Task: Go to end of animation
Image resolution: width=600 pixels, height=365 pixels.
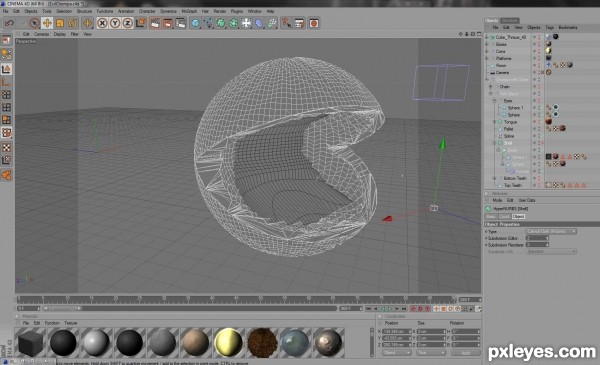Action: coord(404,308)
